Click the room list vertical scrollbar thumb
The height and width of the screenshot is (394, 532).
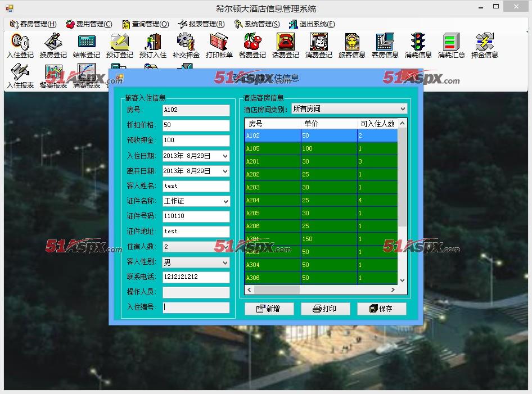(402, 178)
